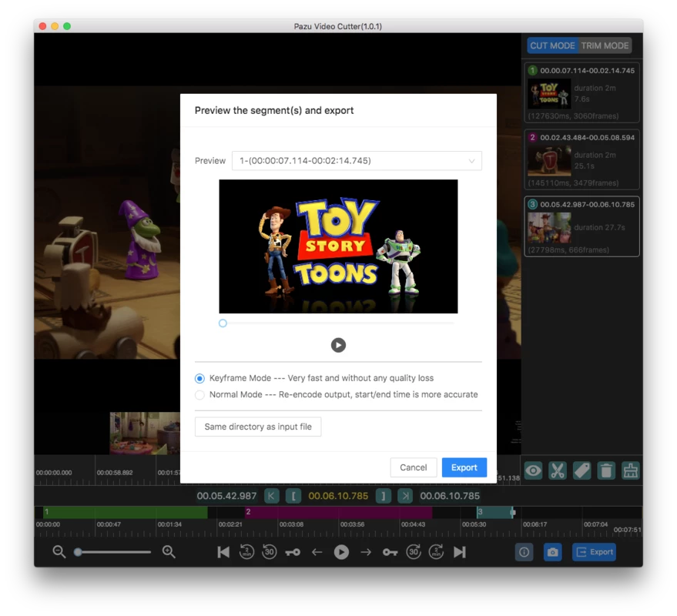Image resolution: width=677 pixels, height=616 pixels.
Task: Click the Toy Story Toons preview video
Action: point(338,246)
